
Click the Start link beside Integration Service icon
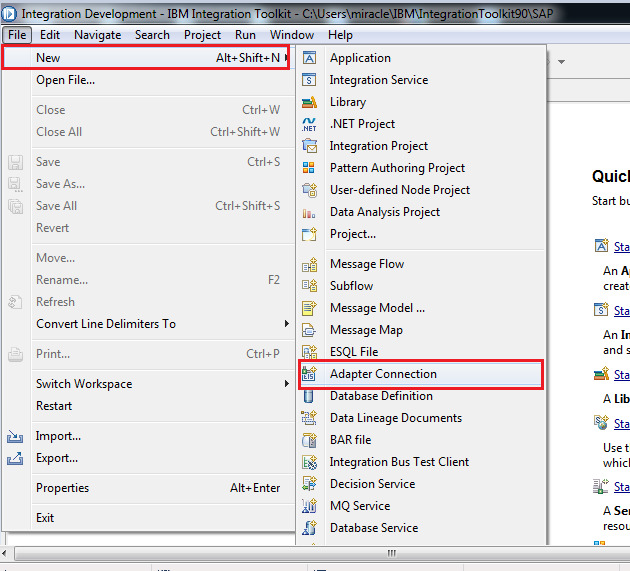point(622,311)
